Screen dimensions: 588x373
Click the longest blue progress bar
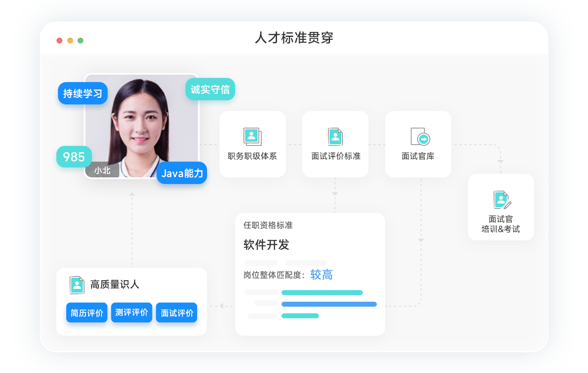click(x=329, y=304)
